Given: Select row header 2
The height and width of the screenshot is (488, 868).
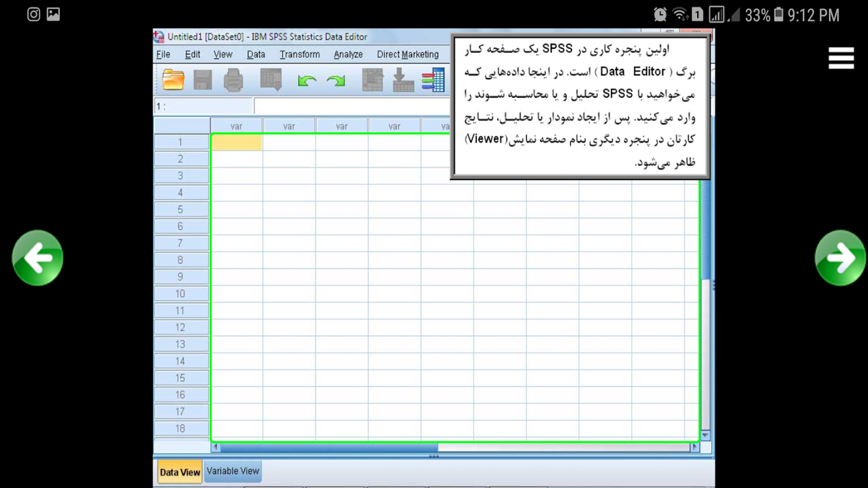Looking at the screenshot, I should click(x=181, y=159).
